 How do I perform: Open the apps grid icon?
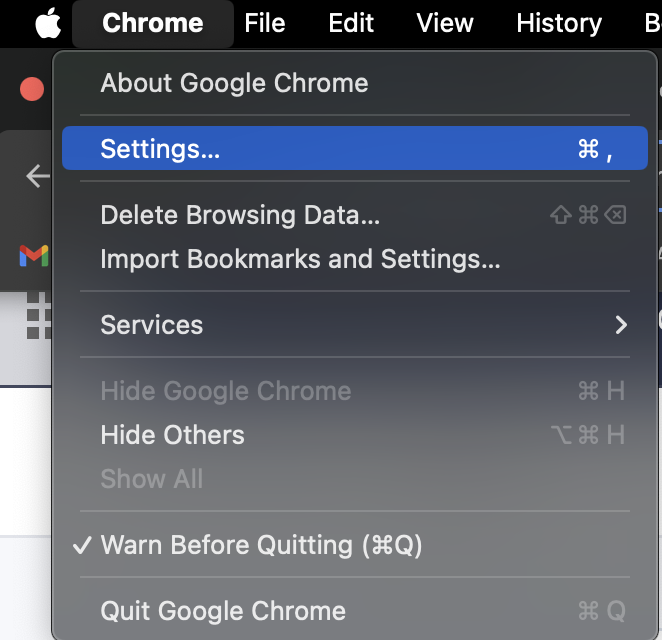[x=39, y=315]
